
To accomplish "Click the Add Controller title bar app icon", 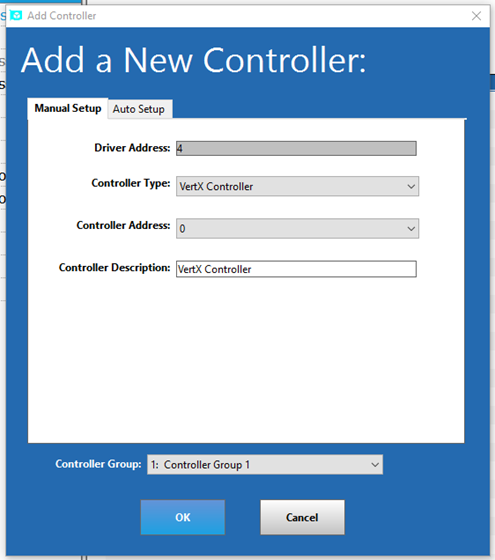I will pyautogui.click(x=16, y=16).
